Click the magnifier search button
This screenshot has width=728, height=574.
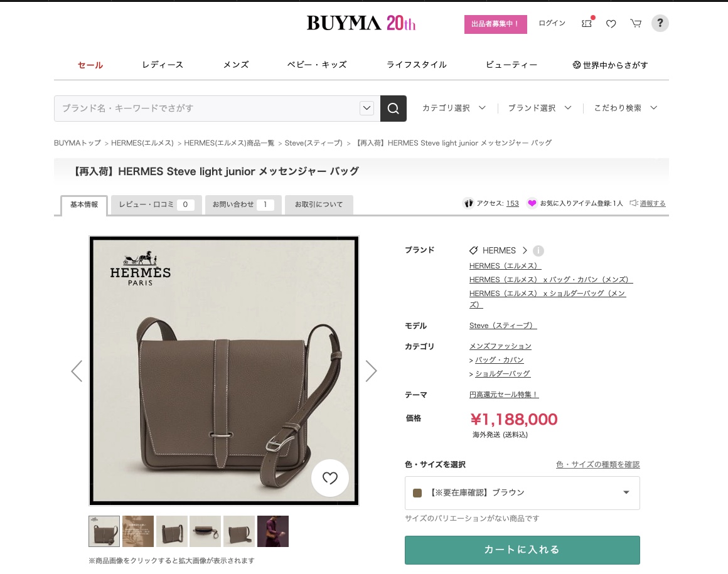[x=393, y=108]
